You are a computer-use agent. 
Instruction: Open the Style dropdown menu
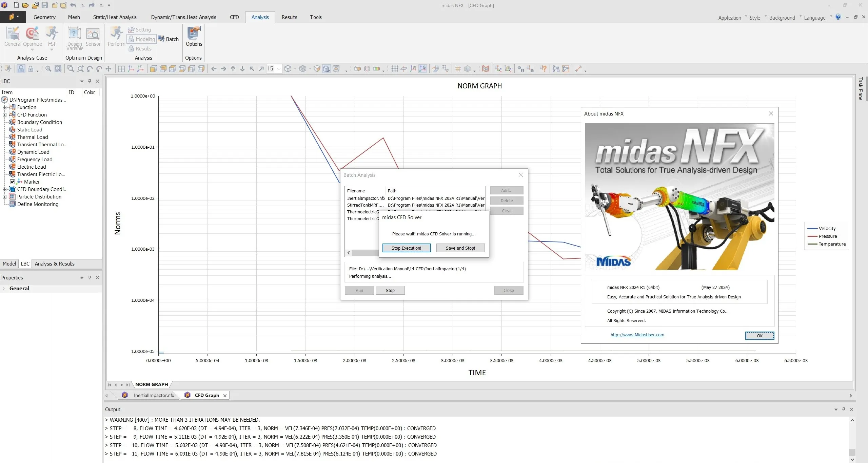pos(757,18)
